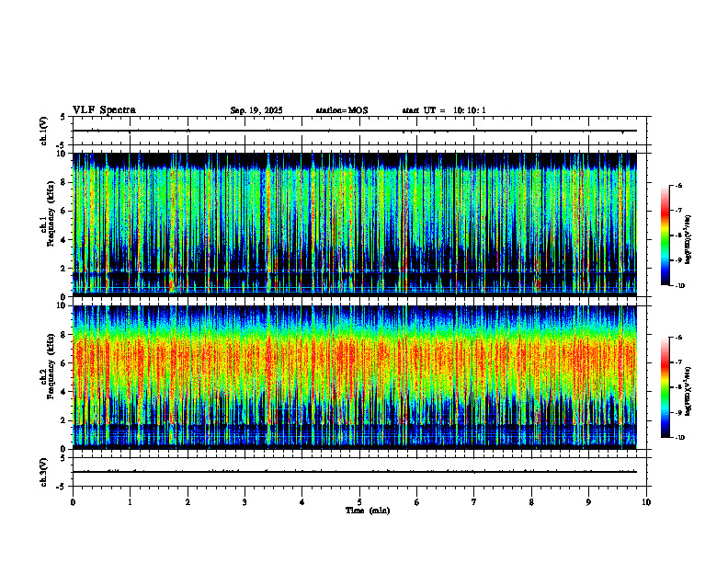
Task: Click the "-10" label on ch.1 color bar
Action: (679, 286)
